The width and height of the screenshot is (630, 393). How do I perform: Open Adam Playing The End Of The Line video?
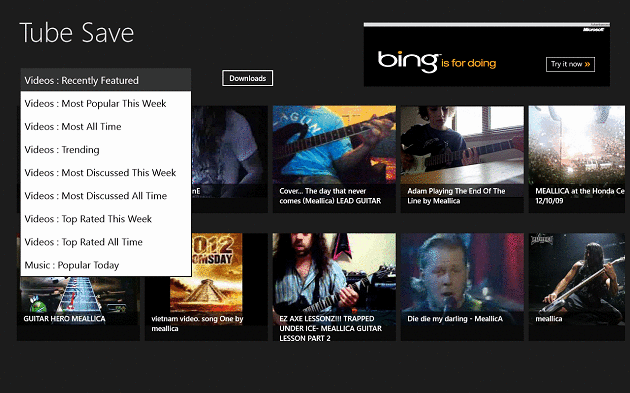point(462,159)
